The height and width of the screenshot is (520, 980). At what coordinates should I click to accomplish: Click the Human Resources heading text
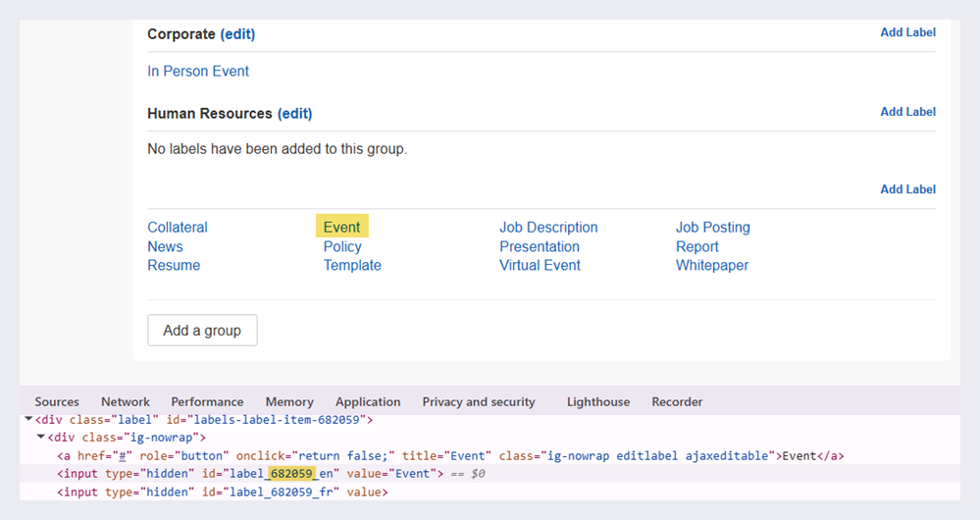(210, 114)
